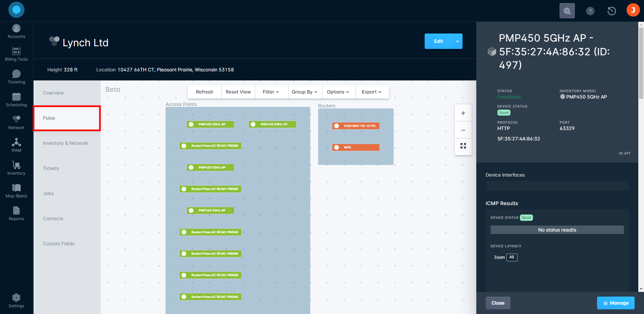This screenshot has height=314, width=644.
Task: Open the user avatar J menu
Action: coord(633,10)
